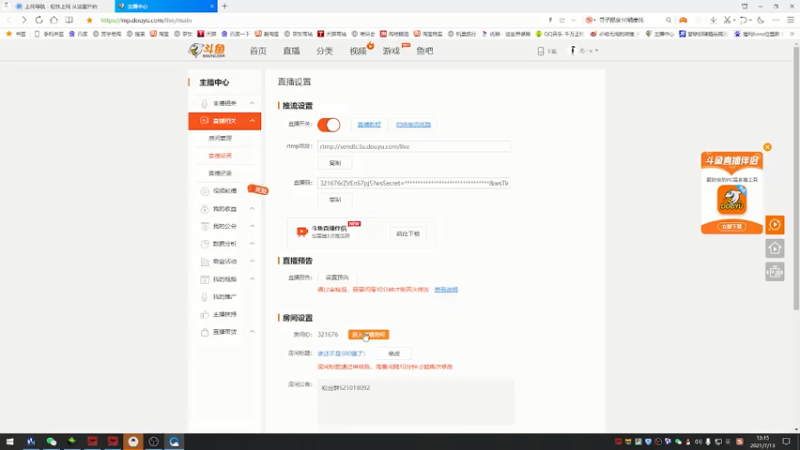Click the microphone icon beside 主播相关
This screenshot has width=800, height=450.
coord(204,103)
